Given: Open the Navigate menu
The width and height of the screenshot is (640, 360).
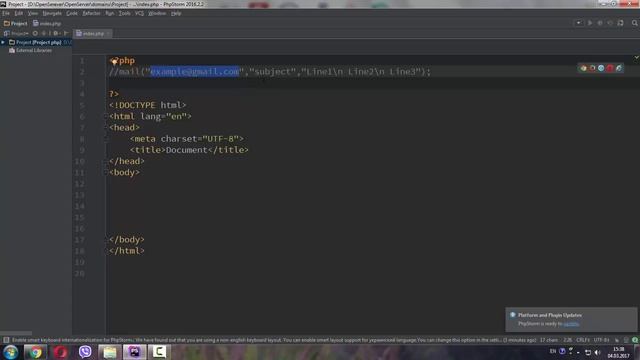Looking at the screenshot, I should click(x=52, y=13).
